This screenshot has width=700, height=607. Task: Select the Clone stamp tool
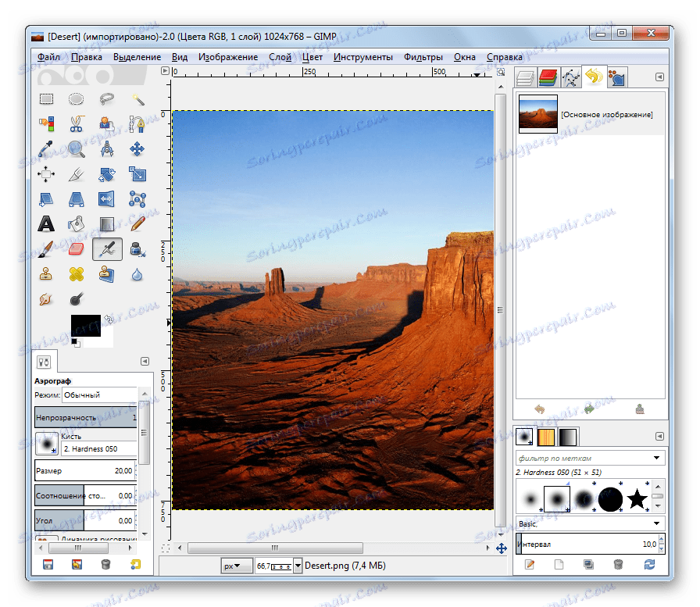pos(46,274)
